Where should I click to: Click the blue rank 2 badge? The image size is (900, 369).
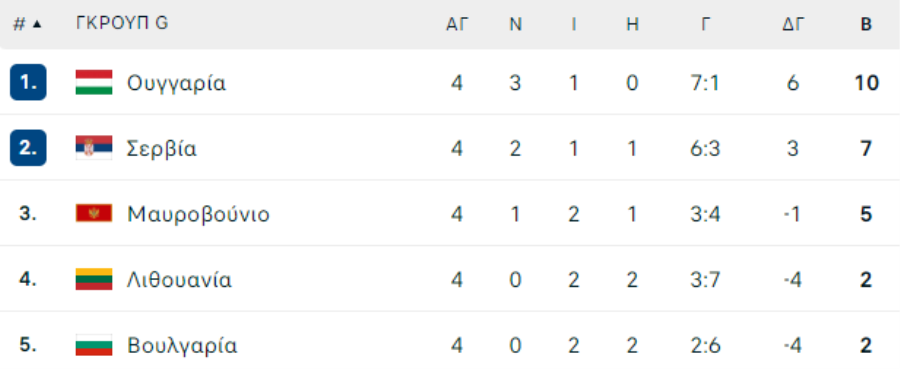pyautogui.click(x=28, y=148)
